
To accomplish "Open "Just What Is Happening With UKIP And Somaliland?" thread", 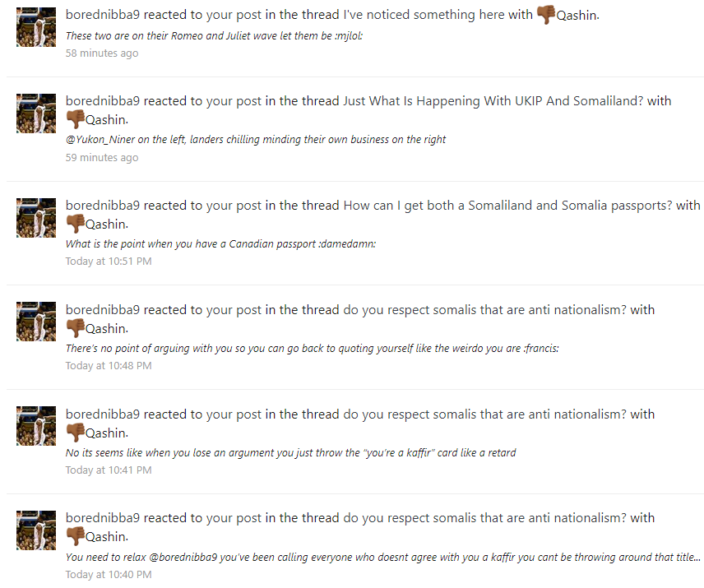I will (x=493, y=101).
